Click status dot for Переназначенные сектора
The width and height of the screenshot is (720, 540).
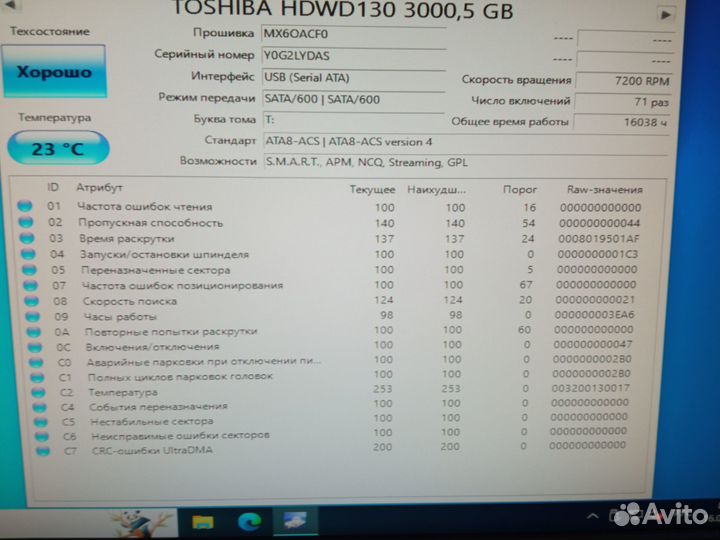29,270
